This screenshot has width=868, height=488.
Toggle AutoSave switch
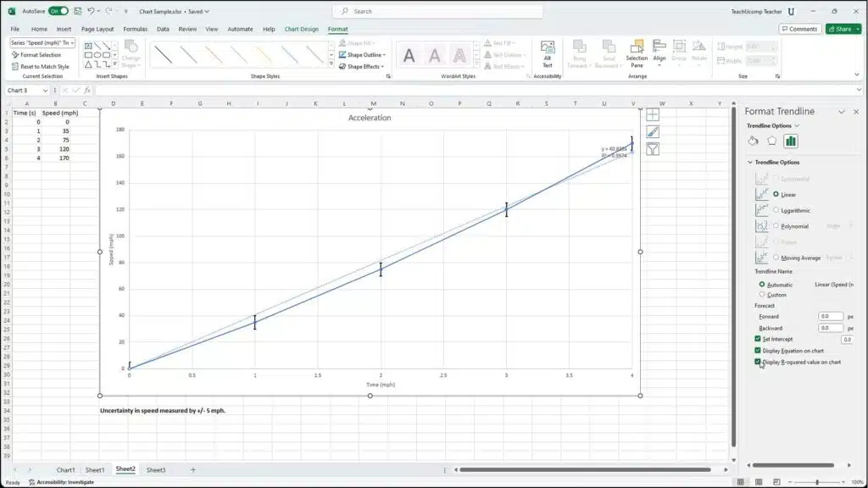click(x=58, y=11)
